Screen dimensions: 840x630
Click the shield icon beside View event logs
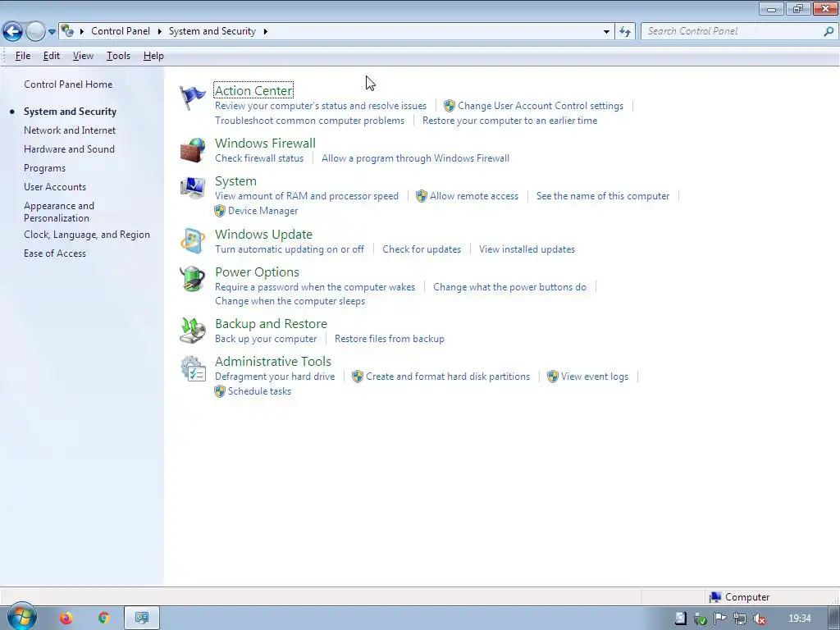click(x=553, y=377)
